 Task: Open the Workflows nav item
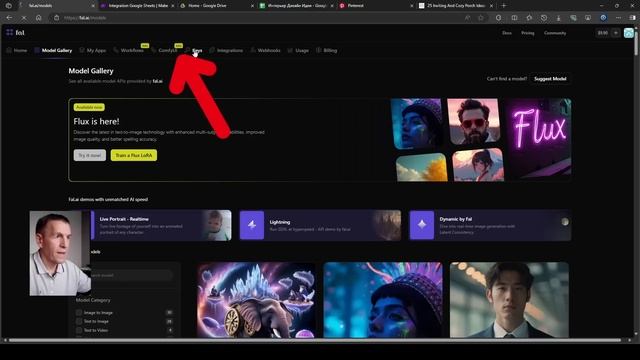129,50
